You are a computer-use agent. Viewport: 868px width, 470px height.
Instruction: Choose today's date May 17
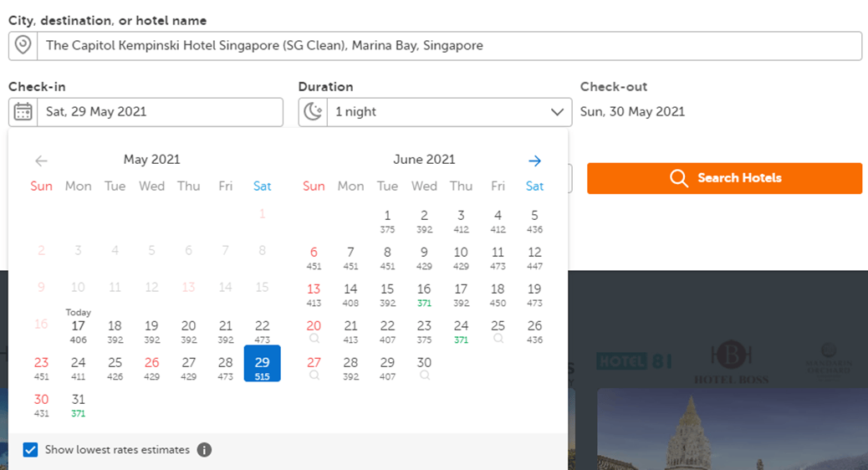(78, 330)
